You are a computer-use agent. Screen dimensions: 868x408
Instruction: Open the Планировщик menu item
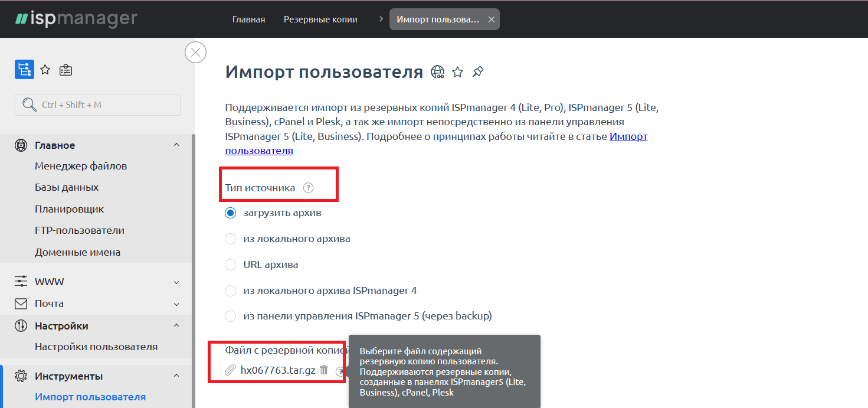pos(69,209)
